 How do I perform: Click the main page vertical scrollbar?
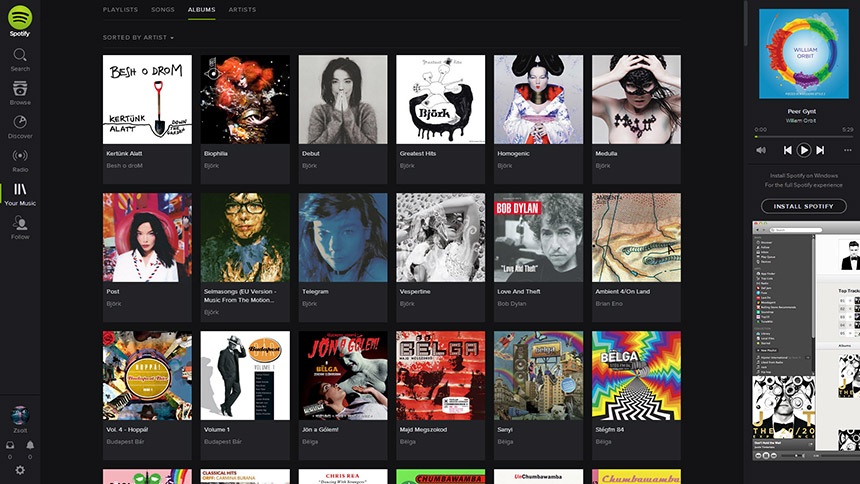(745, 23)
